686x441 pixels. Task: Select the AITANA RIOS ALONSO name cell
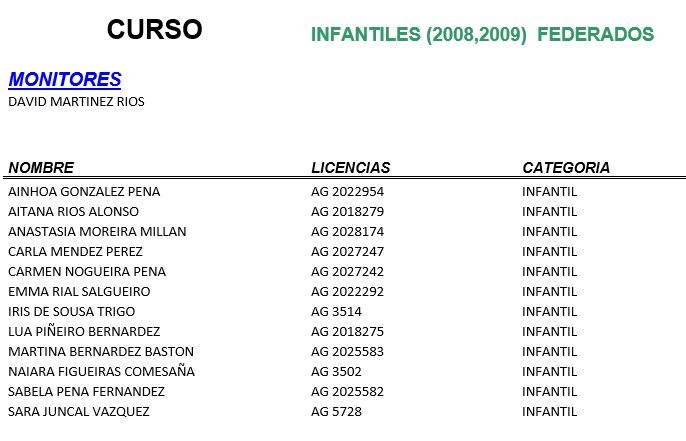74,212
